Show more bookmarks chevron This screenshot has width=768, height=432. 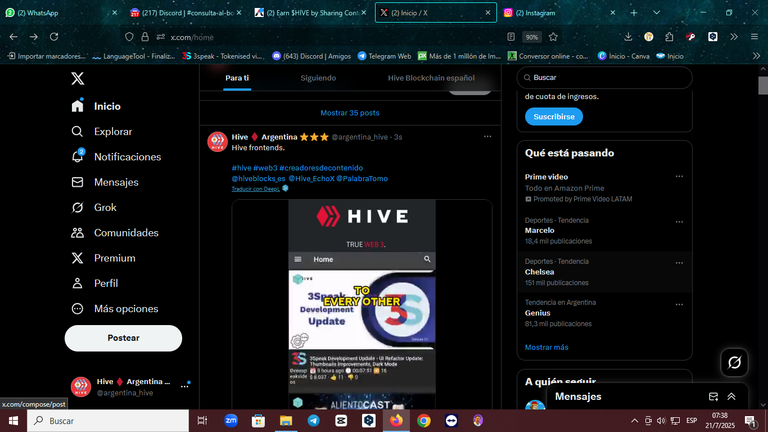756,56
